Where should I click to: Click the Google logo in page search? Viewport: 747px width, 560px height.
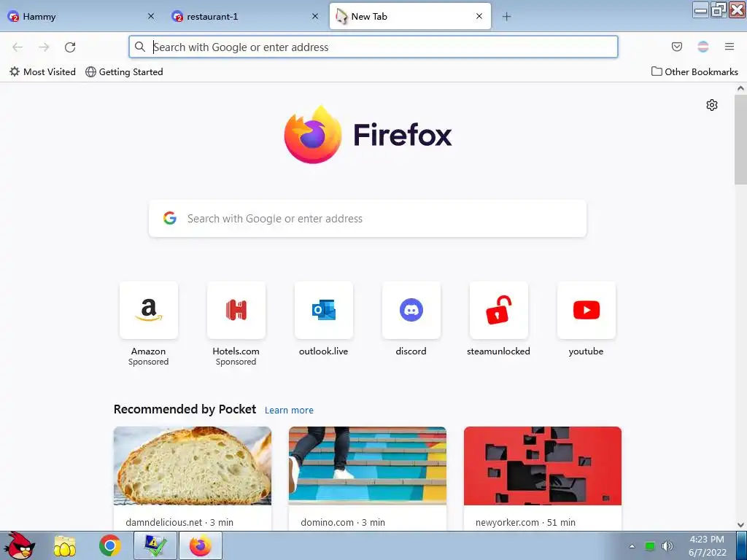170,218
